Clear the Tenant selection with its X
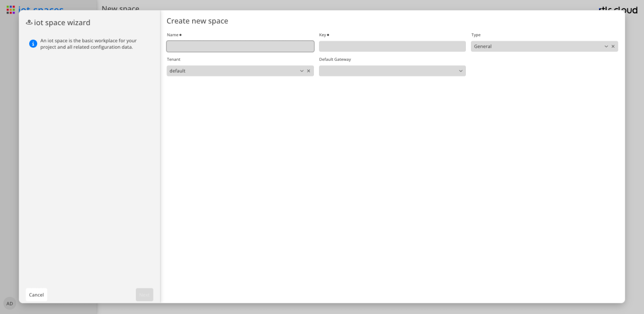The width and height of the screenshot is (644, 314). (x=308, y=71)
